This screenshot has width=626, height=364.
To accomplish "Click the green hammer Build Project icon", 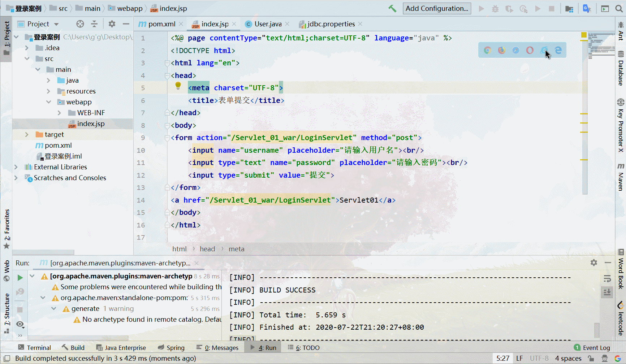I will pyautogui.click(x=392, y=8).
